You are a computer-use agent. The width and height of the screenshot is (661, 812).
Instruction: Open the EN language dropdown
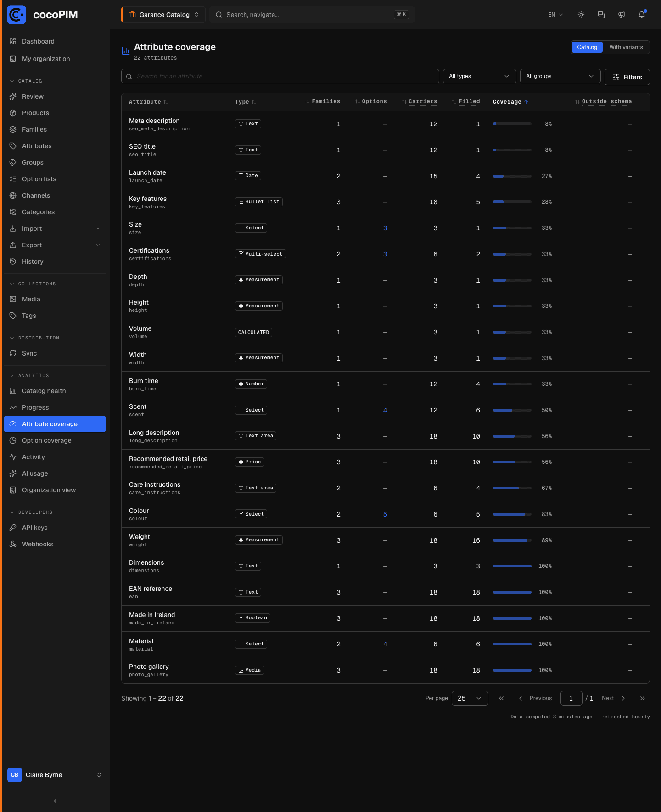click(555, 15)
